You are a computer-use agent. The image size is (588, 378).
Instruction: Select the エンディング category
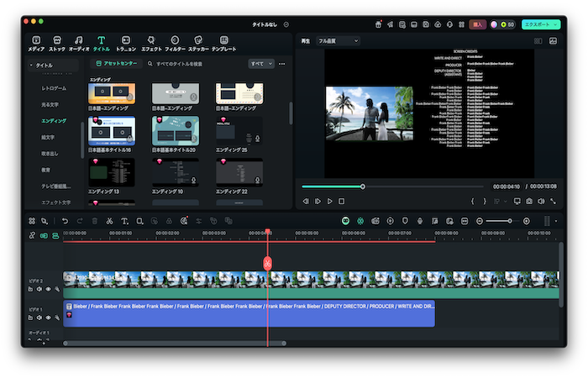coord(54,121)
